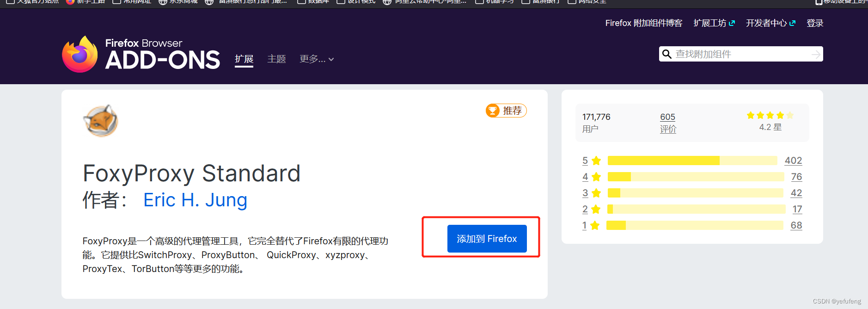868x309 pixels.
Task: Click the FoxyProxy description paragraph
Action: 235,255
